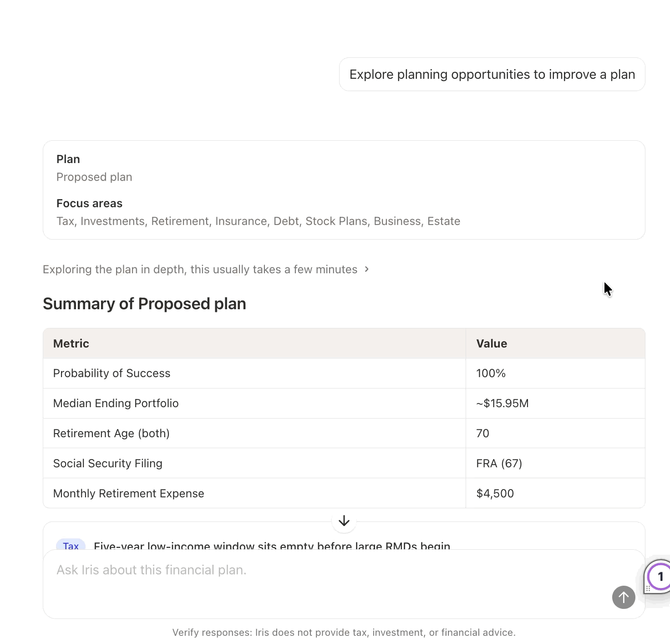
Task: Expand the exploring-plan chevron arrow
Action: coord(366,269)
